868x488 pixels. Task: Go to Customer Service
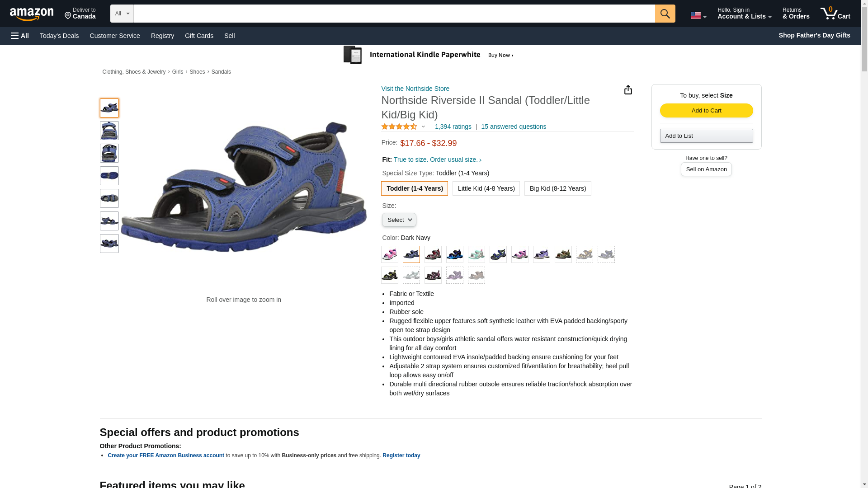pyautogui.click(x=115, y=36)
